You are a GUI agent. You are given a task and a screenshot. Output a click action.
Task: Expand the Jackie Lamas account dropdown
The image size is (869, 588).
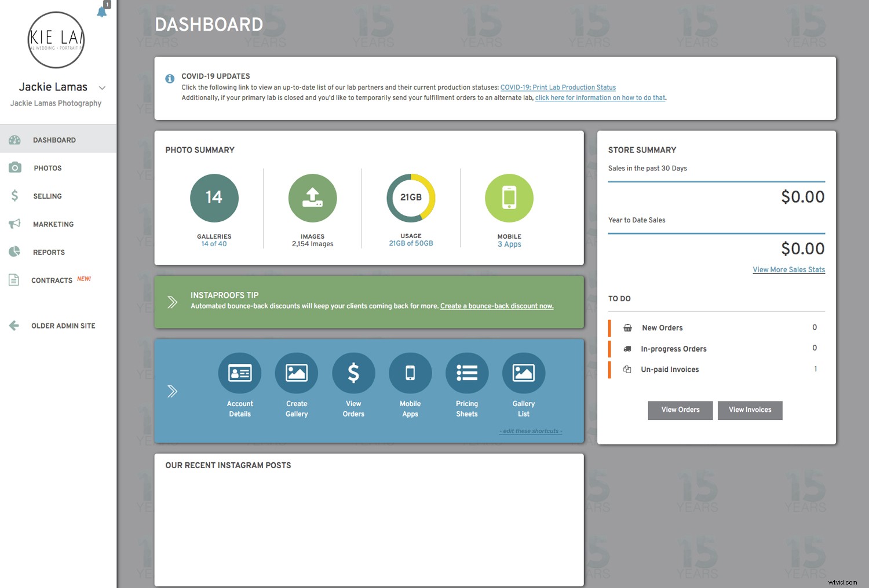pyautogui.click(x=102, y=88)
